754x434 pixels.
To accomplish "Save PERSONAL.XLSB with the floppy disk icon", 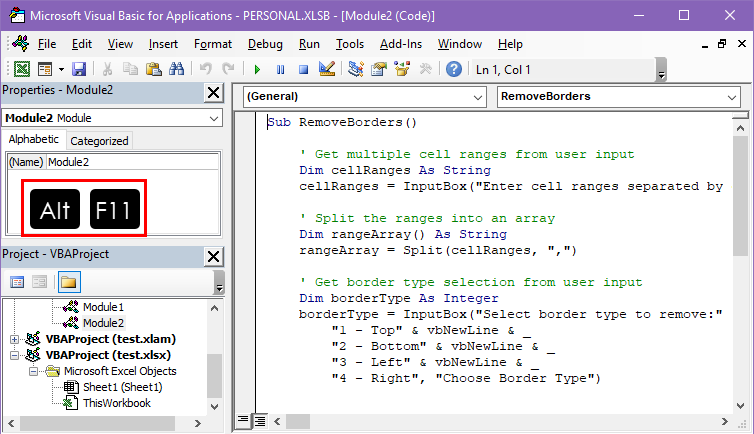I will pyautogui.click(x=79, y=69).
